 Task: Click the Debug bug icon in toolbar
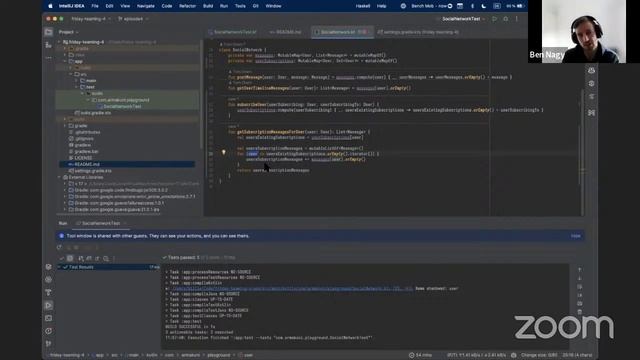coord(506,19)
